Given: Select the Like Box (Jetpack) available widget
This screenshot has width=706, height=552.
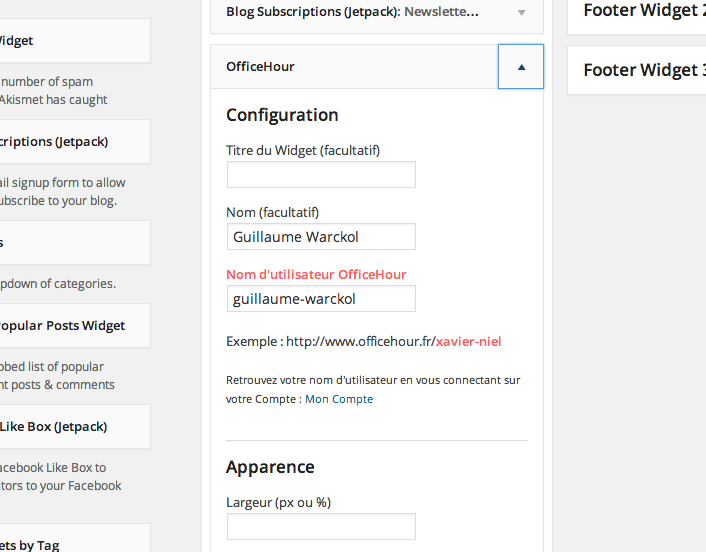Looking at the screenshot, I should [x=75, y=426].
